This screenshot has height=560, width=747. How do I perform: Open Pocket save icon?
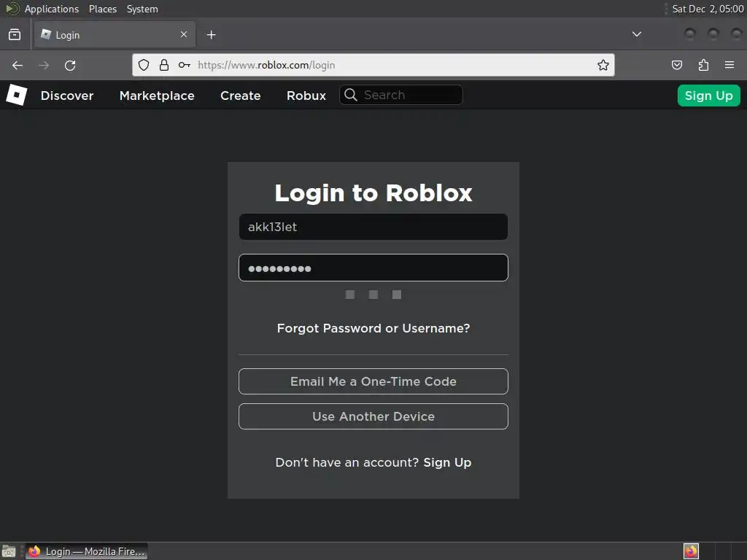click(677, 65)
